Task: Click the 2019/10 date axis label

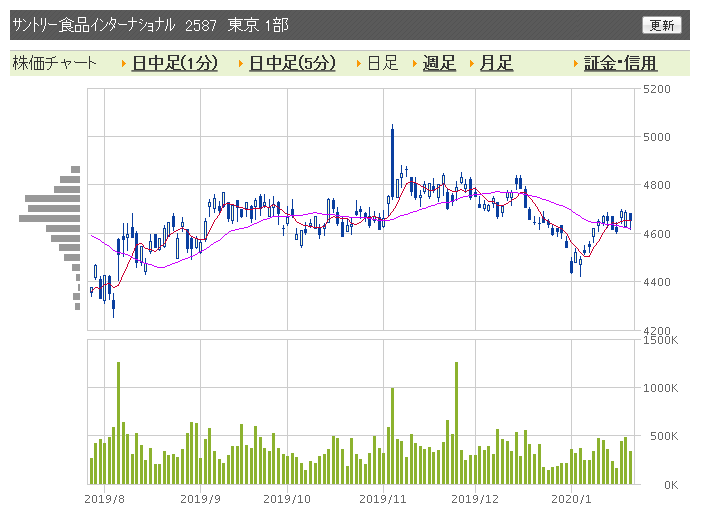Action: [x=287, y=499]
